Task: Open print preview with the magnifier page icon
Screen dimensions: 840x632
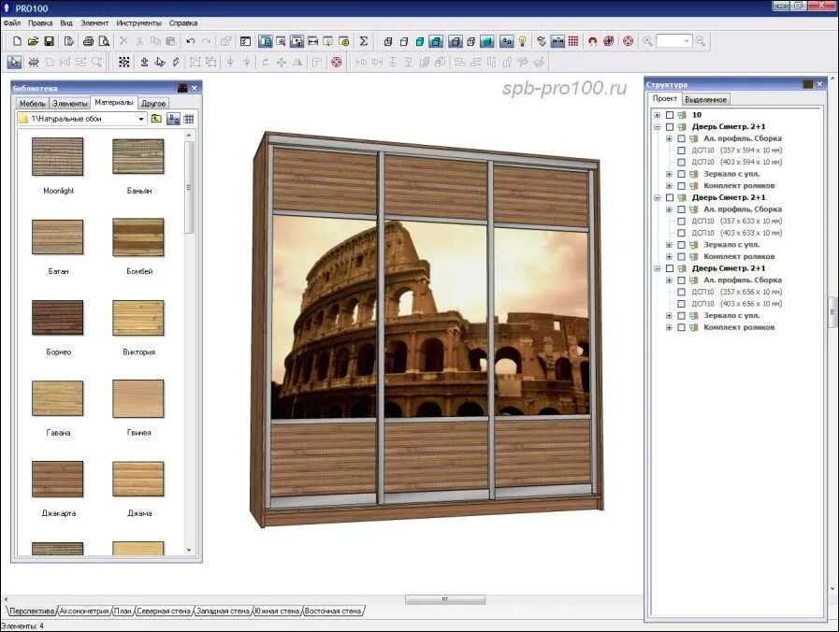Action: 104,41
